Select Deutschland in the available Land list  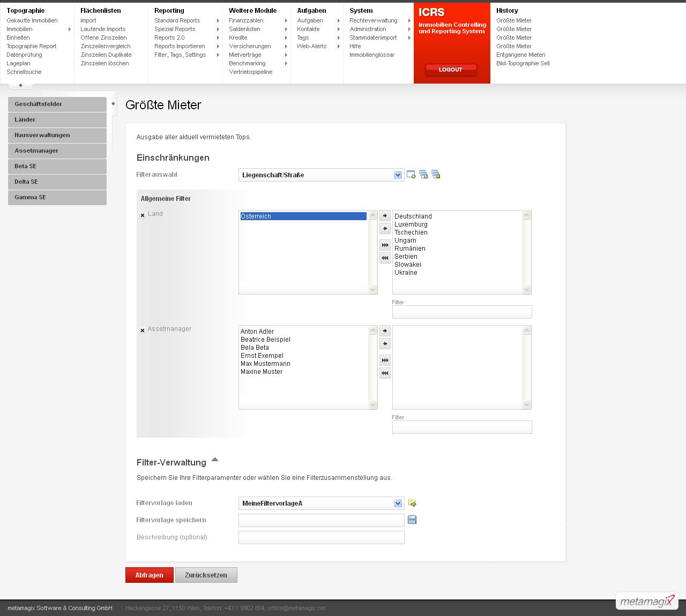[x=413, y=216]
